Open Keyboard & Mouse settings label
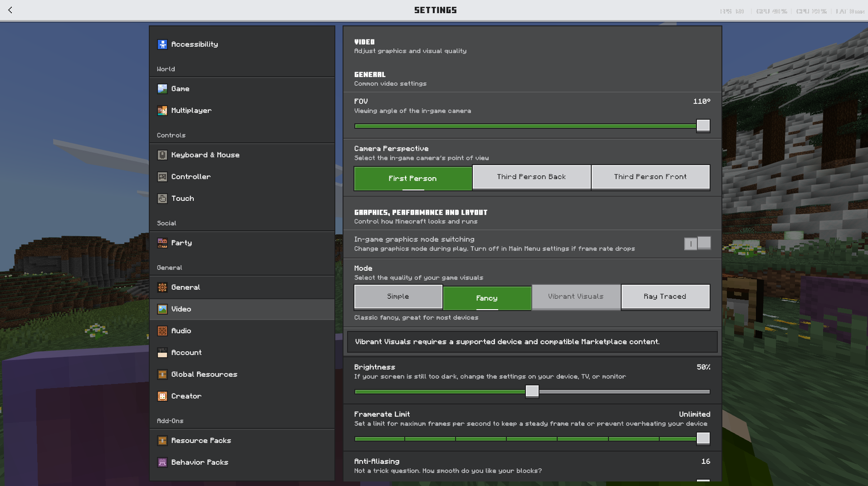The width and height of the screenshot is (868, 486). [x=205, y=155]
